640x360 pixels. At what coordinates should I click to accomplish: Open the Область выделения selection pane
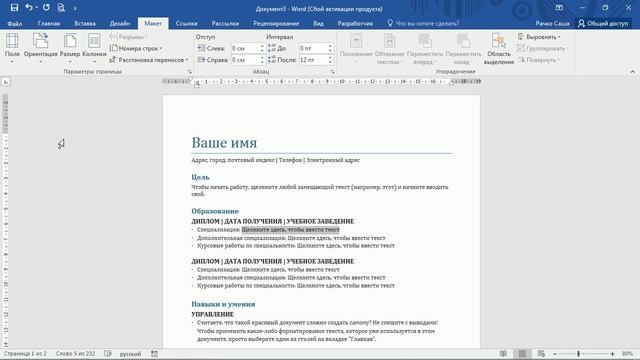pyautogui.click(x=498, y=49)
